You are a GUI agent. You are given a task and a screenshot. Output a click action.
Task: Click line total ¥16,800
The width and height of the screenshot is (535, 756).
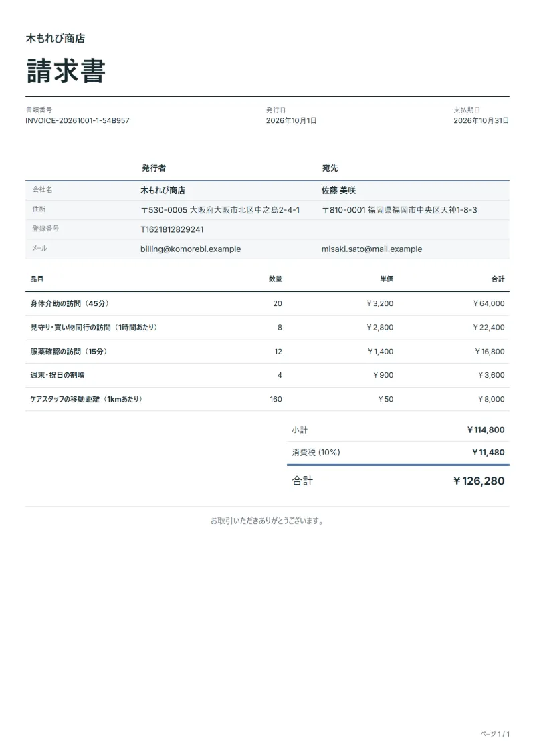point(490,352)
